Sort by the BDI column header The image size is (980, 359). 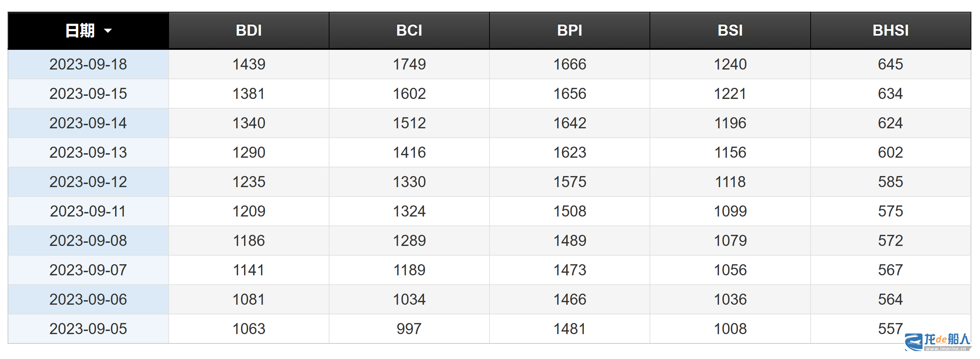click(x=249, y=30)
